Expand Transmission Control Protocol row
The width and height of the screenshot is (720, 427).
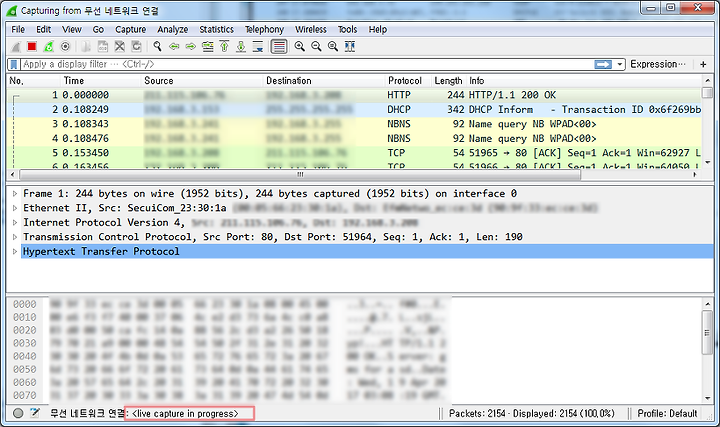click(15, 237)
